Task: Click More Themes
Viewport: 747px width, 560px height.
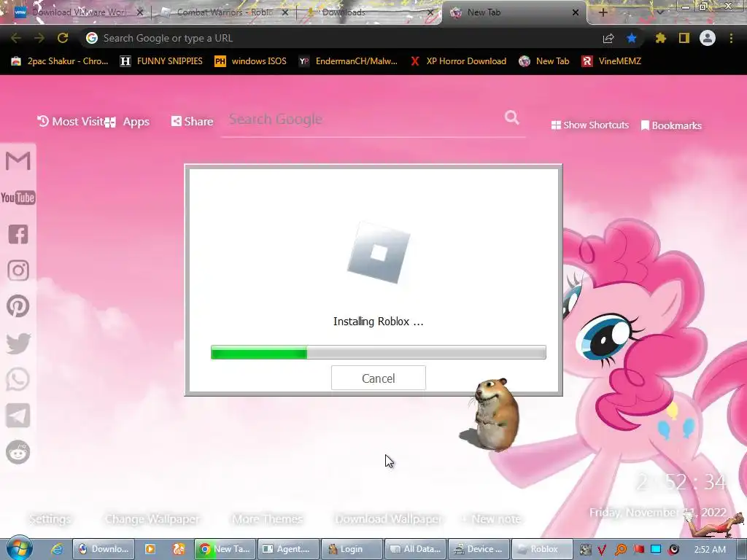Action: (x=267, y=519)
